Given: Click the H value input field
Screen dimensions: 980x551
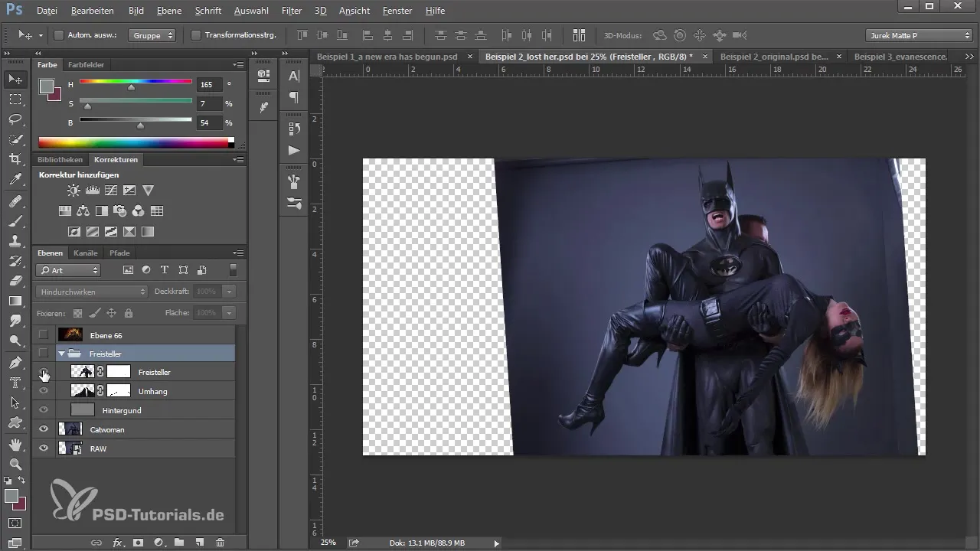Looking at the screenshot, I should click(x=209, y=84).
